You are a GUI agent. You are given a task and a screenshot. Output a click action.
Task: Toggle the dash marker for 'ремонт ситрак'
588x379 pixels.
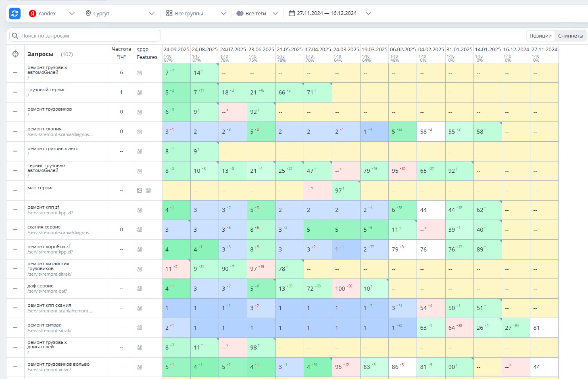[x=15, y=328]
